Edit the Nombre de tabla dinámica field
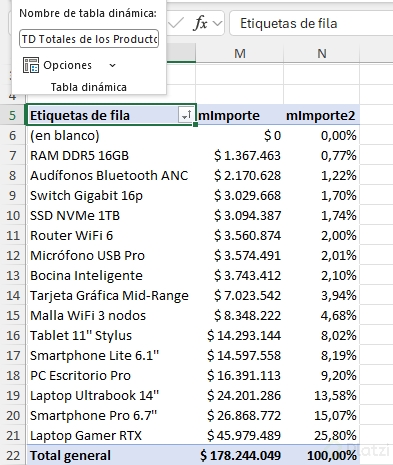Viewport: 393px width, 465px height. coord(89,39)
